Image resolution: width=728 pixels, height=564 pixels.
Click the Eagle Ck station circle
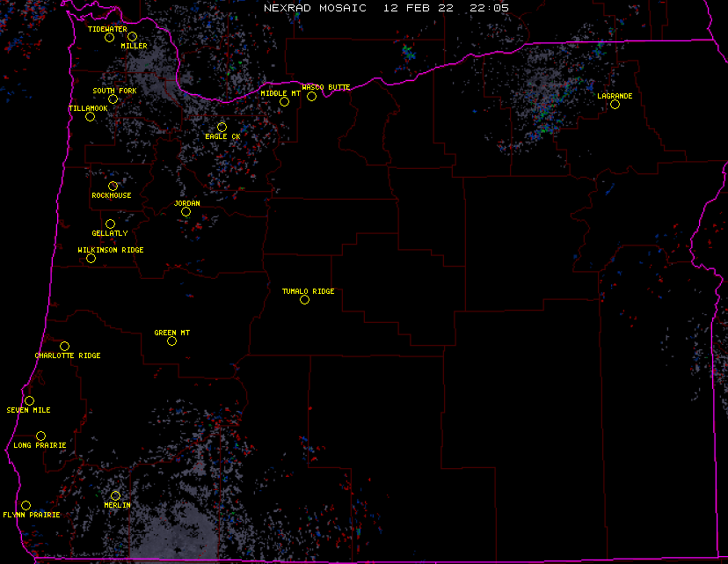[222, 127]
